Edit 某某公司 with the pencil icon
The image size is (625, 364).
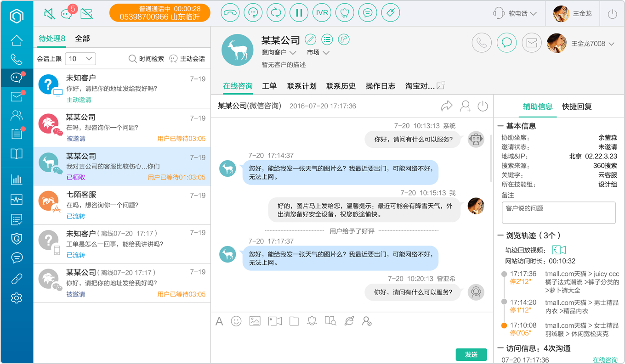[x=311, y=39]
